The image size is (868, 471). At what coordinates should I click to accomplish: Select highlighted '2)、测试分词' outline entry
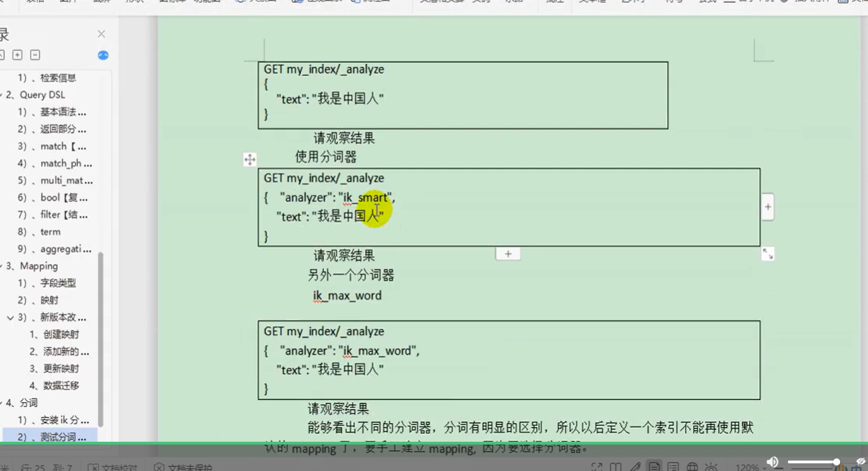click(52, 437)
